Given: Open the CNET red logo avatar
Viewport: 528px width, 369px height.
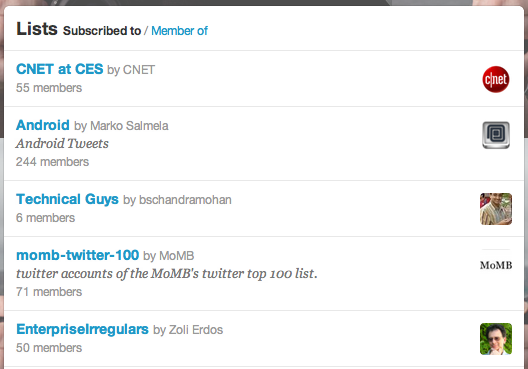Looking at the screenshot, I should point(496,79).
